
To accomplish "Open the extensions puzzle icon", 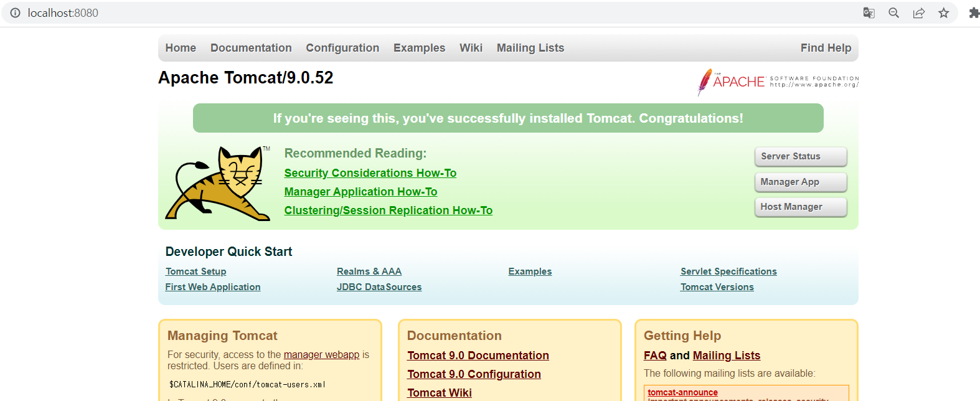I will pyautogui.click(x=974, y=13).
